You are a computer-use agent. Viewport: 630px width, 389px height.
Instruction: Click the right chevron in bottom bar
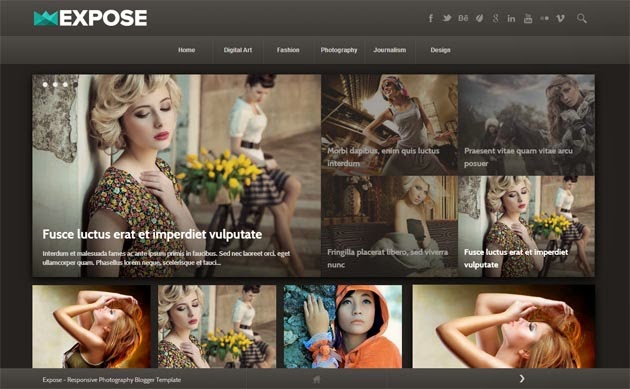[522, 379]
